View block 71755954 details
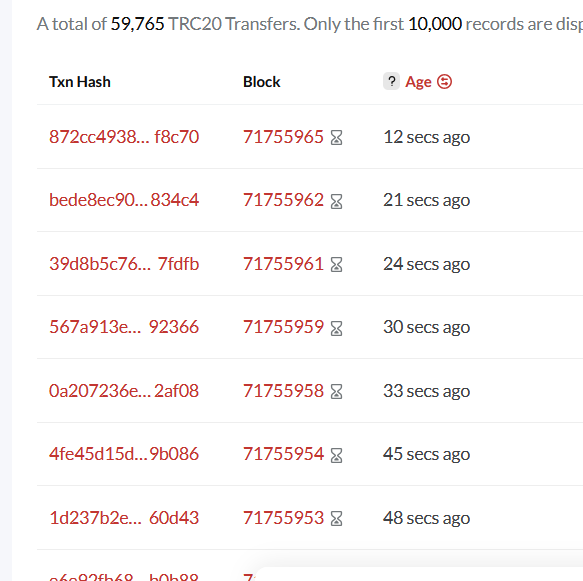Screen dimensions: 583x581 click(x=283, y=454)
